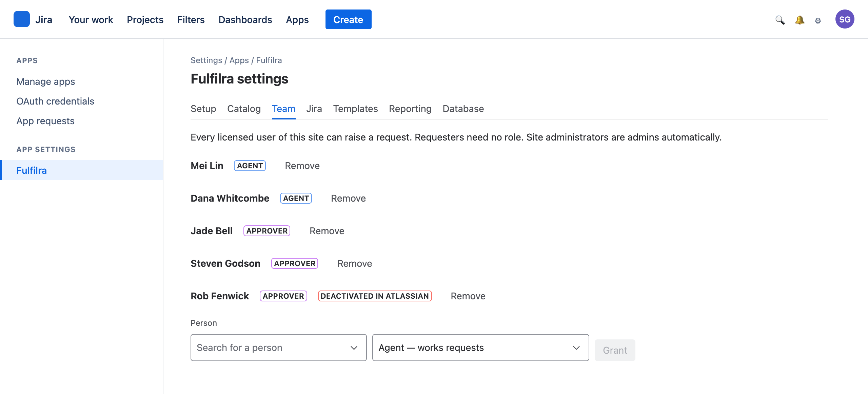Open the Dashboards menu
868x410 pixels.
click(245, 20)
